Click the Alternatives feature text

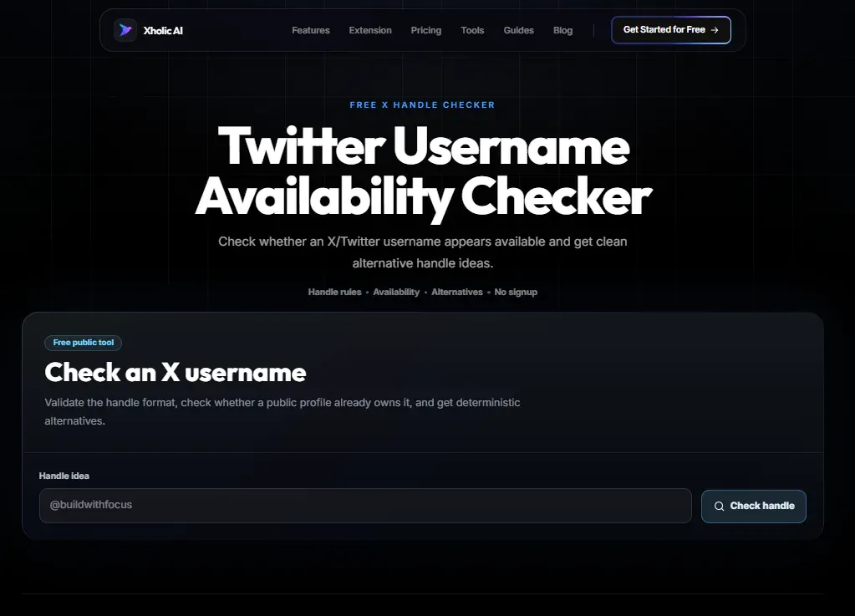coord(457,293)
